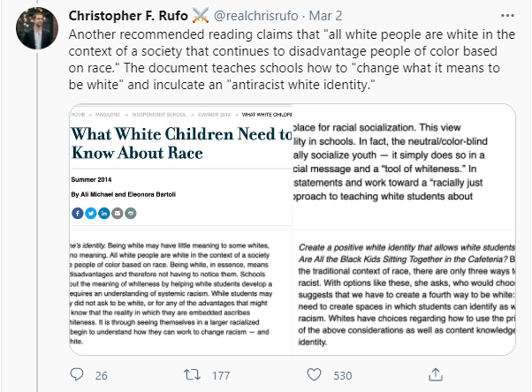Click the Twitter share icon in article

(x=91, y=213)
